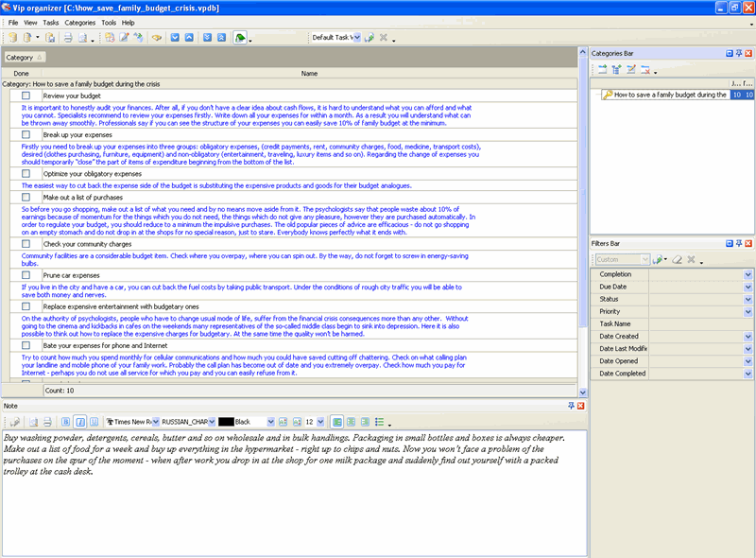
Task: Click the move to bottom double-arrow icon
Action: click(207, 38)
